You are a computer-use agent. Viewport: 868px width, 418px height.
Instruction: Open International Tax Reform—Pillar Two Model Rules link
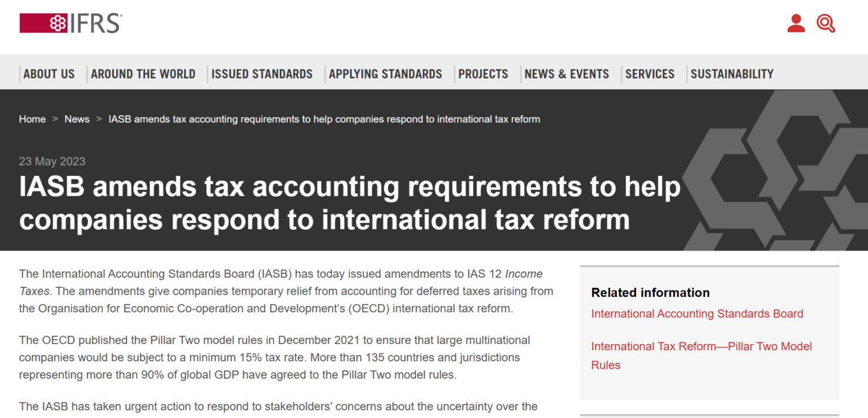701,347
